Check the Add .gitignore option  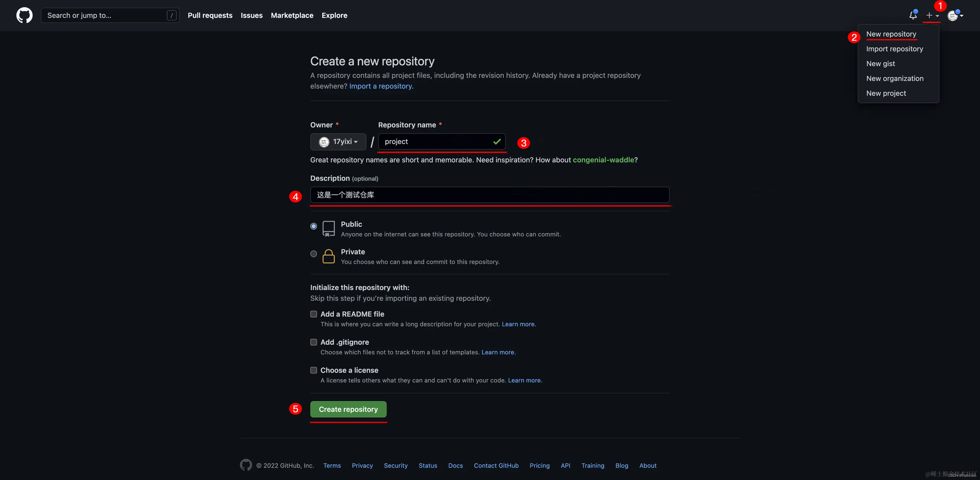tap(313, 342)
